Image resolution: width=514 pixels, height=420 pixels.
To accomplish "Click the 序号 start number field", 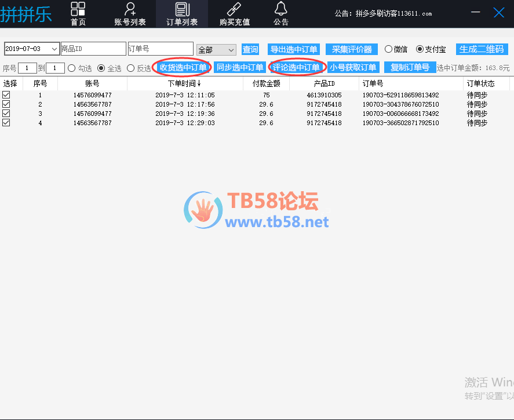I will point(27,68).
